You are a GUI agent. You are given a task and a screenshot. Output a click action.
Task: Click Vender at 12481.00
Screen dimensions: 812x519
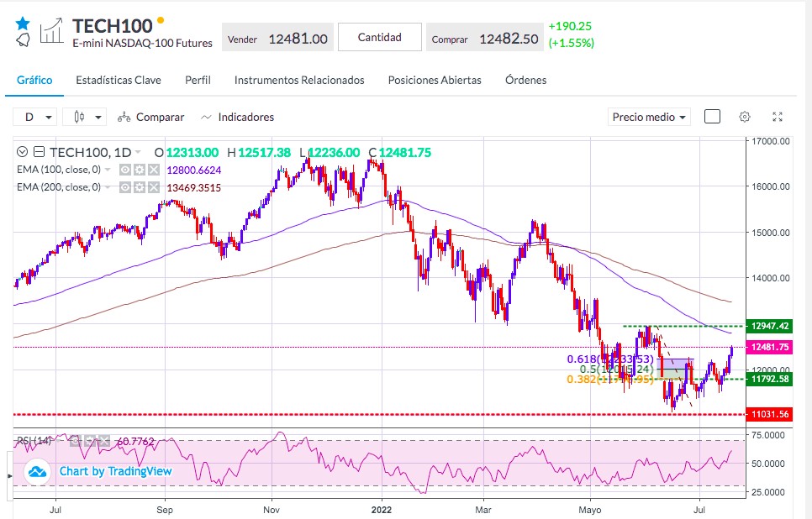tap(277, 38)
